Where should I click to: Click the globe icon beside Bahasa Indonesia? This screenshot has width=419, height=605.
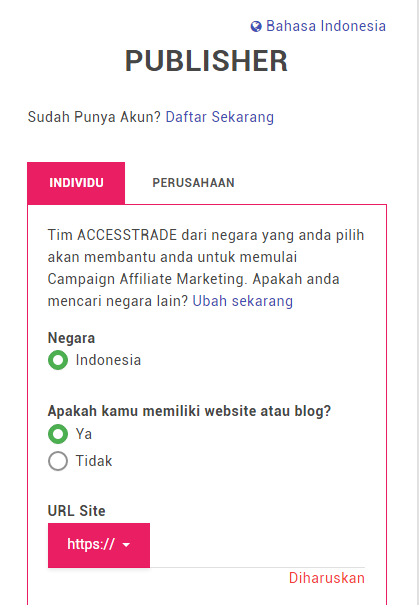coord(256,26)
